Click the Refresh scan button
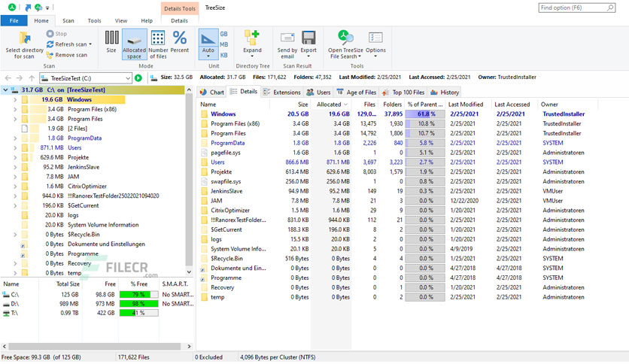Viewport: 629px width, 364px height. pyautogui.click(x=69, y=44)
